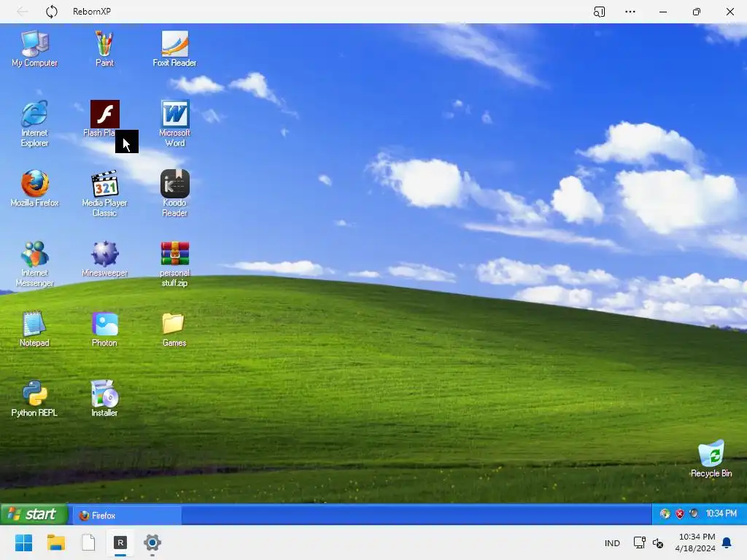Open the Windows clock 10:34 PM 4/18/2024
Screen dimensions: 747x560
pyautogui.click(x=695, y=542)
